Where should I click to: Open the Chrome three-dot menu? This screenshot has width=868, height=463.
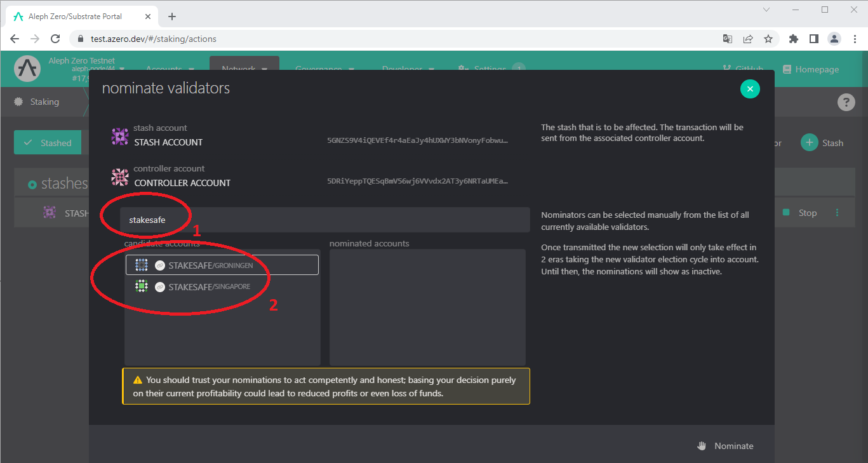[855, 39]
